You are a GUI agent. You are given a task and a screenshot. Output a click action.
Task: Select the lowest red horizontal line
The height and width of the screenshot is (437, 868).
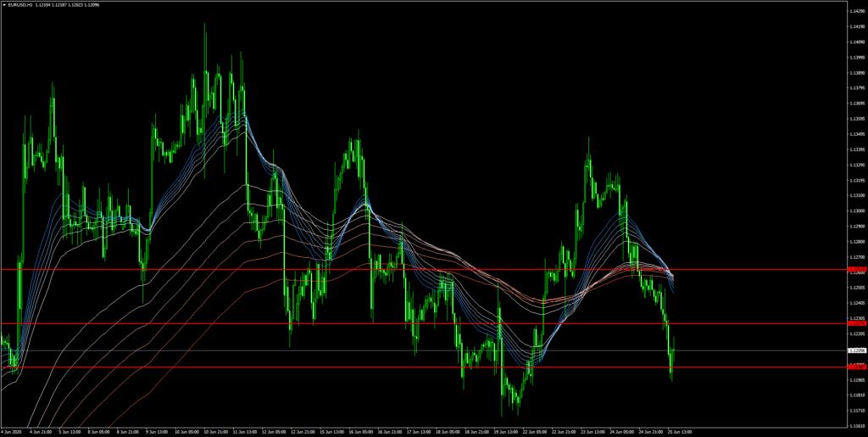point(424,367)
